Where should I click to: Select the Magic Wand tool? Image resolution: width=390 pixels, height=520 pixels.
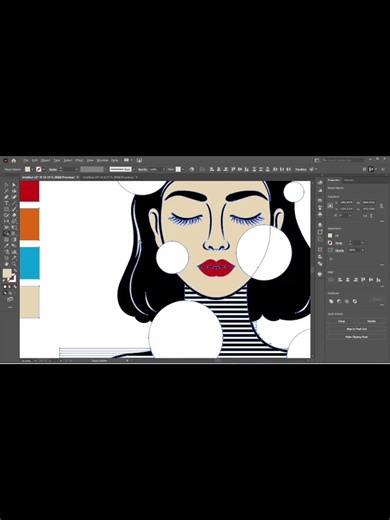pos(6,191)
